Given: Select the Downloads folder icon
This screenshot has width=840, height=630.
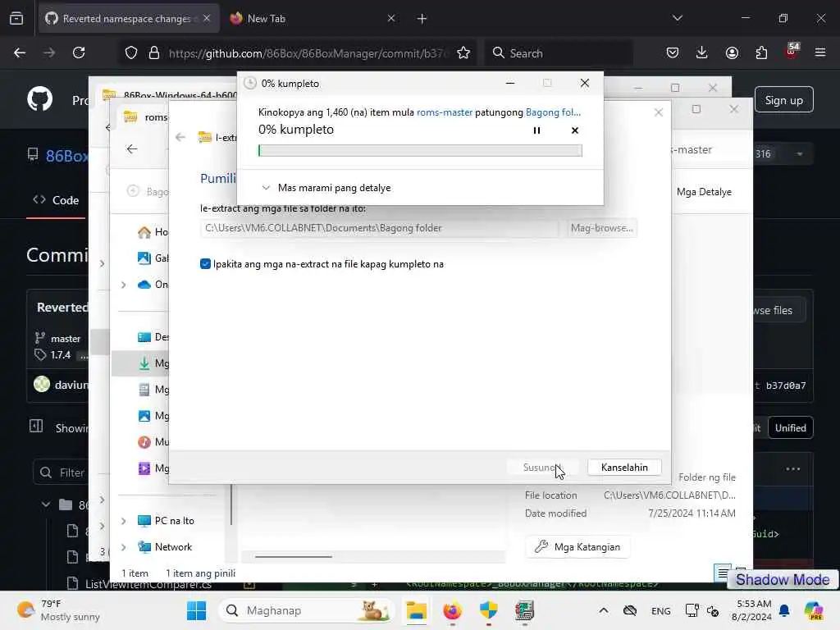Looking at the screenshot, I should click(144, 363).
